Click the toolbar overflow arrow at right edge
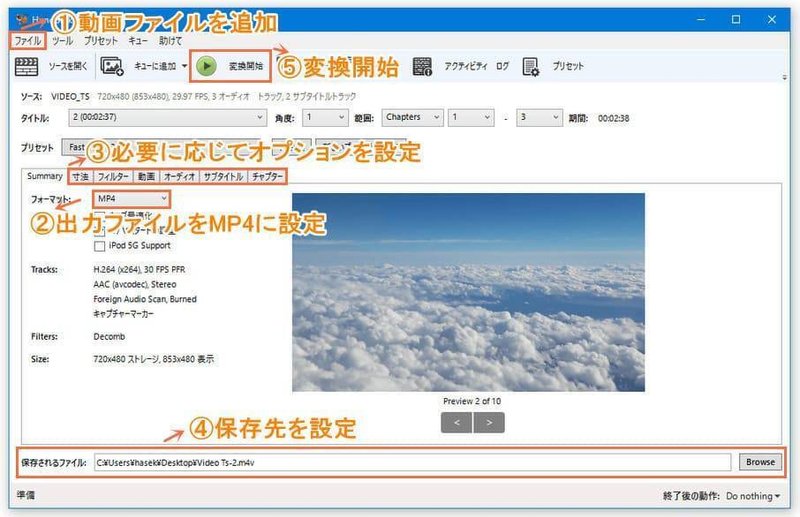Viewport: 800px width, 517px height. pos(785,78)
